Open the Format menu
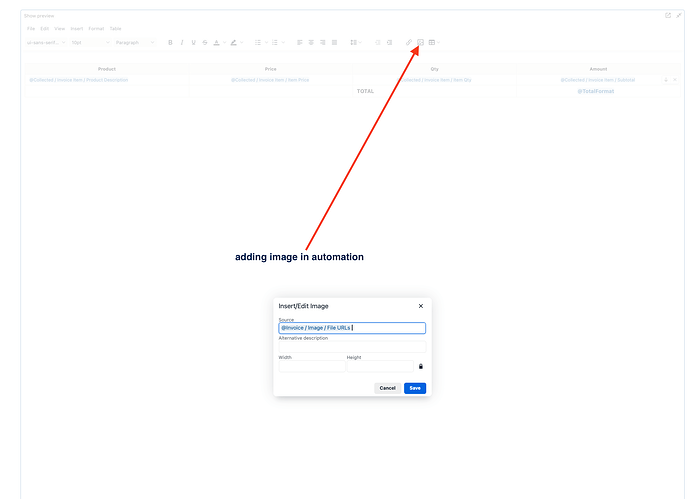Image resolution: width=690 pixels, height=499 pixels. click(x=96, y=29)
